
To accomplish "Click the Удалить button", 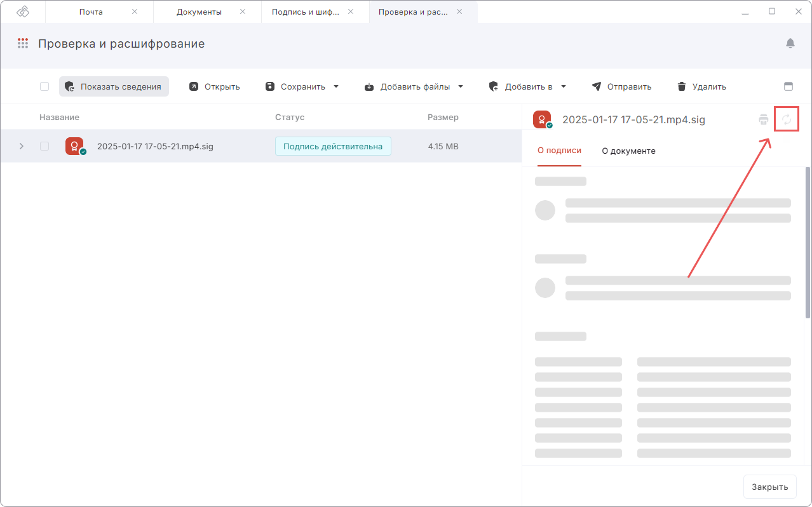I will 701,86.
